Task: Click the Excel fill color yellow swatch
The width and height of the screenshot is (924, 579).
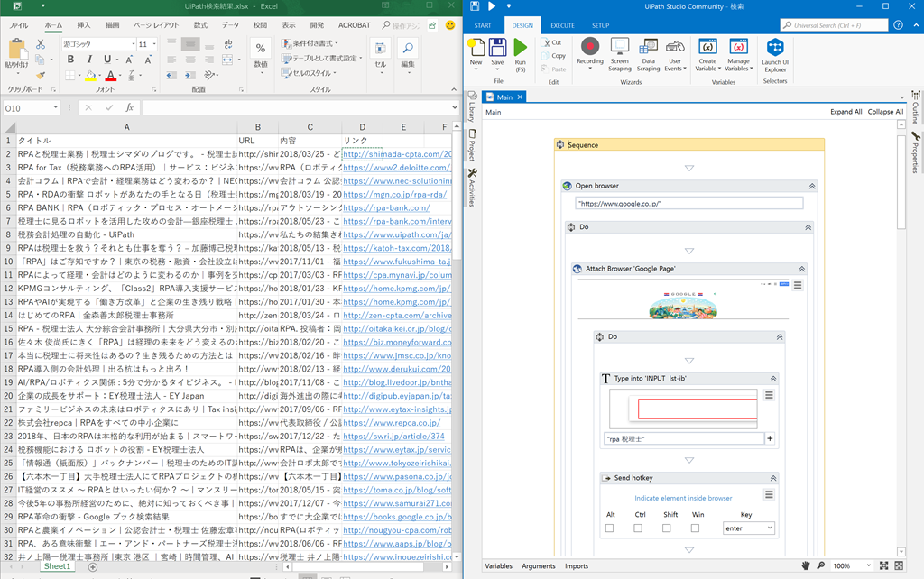Action: point(90,76)
